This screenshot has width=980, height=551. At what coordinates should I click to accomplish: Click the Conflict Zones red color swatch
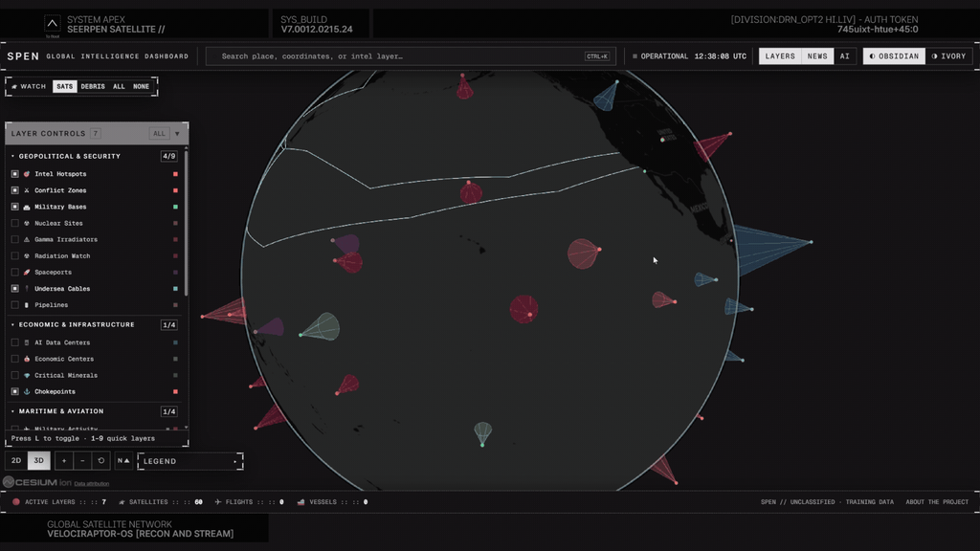(176, 190)
